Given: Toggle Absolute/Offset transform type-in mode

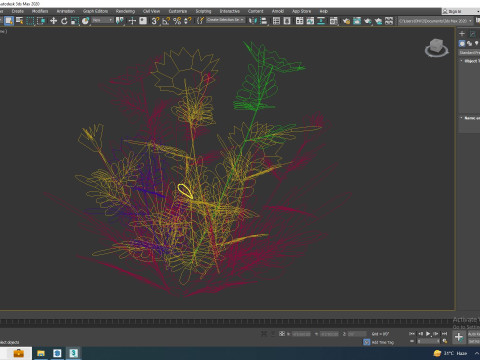Looking at the screenshot, I should 282,333.
